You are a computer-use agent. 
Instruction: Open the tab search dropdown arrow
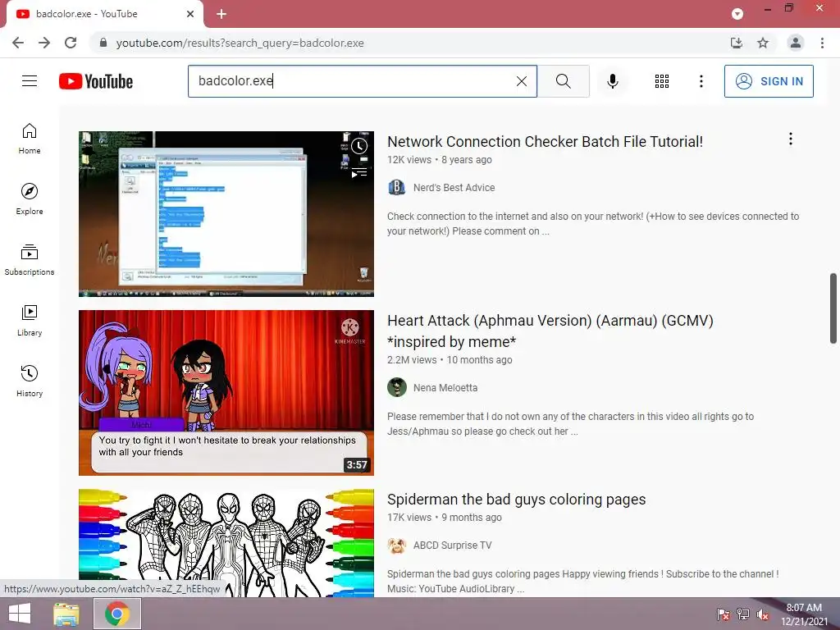(x=737, y=14)
